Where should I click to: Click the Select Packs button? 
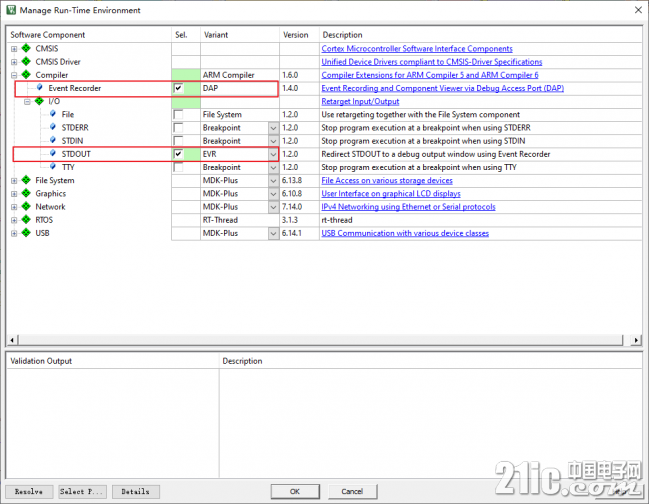(x=82, y=492)
